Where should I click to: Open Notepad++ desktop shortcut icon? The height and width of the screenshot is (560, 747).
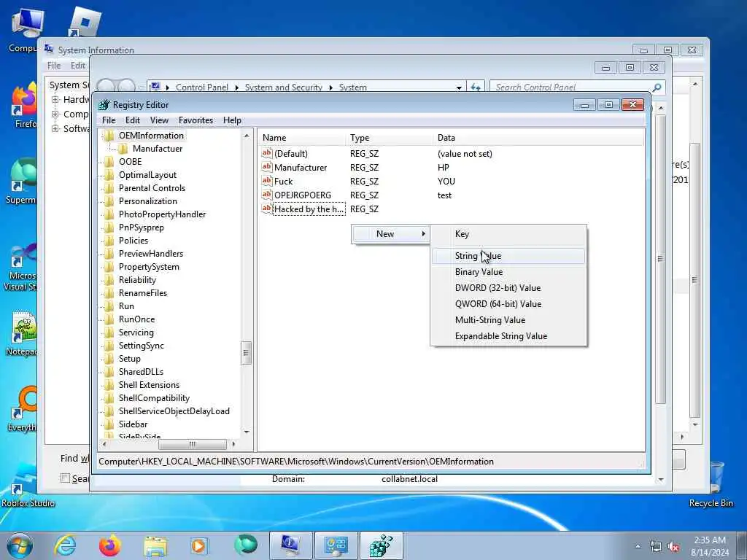coord(23,326)
